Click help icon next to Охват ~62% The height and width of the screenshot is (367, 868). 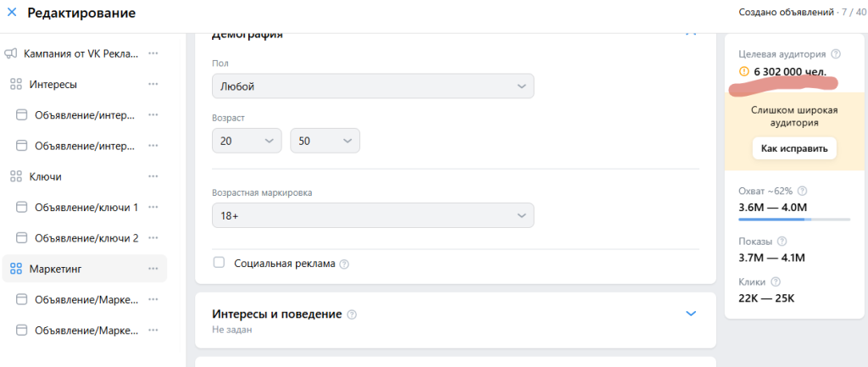[803, 191]
